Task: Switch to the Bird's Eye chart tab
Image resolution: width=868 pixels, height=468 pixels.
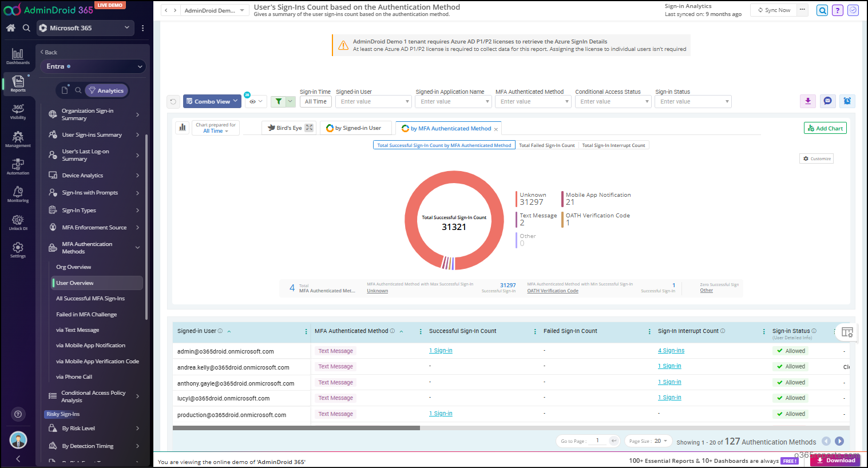Action: pos(289,128)
